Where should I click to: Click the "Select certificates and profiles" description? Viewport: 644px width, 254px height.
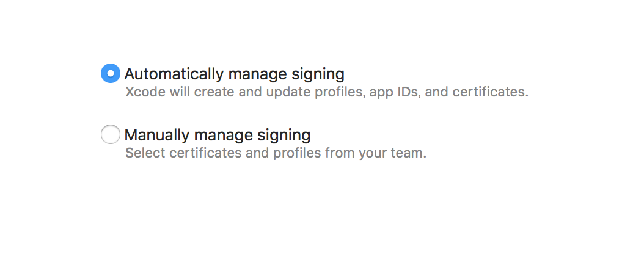point(276,153)
